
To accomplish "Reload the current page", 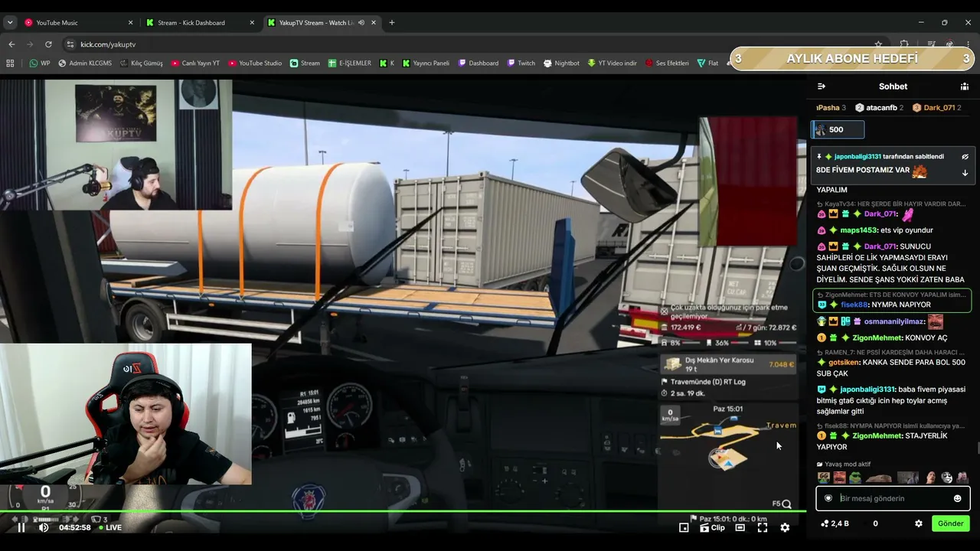I will pyautogui.click(x=48, y=44).
